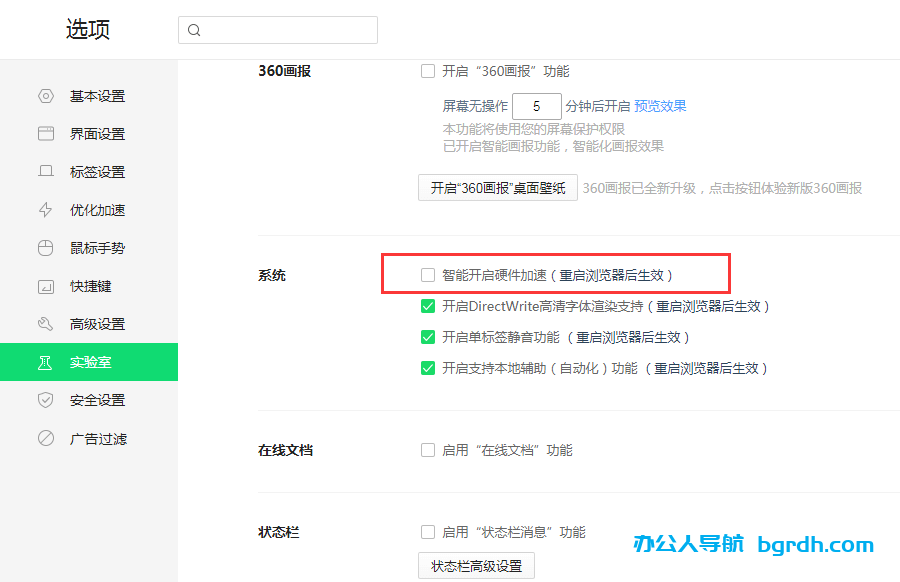The width and height of the screenshot is (900, 582).
Task: Open the 安全设置 sidebar section
Action: tap(89, 400)
